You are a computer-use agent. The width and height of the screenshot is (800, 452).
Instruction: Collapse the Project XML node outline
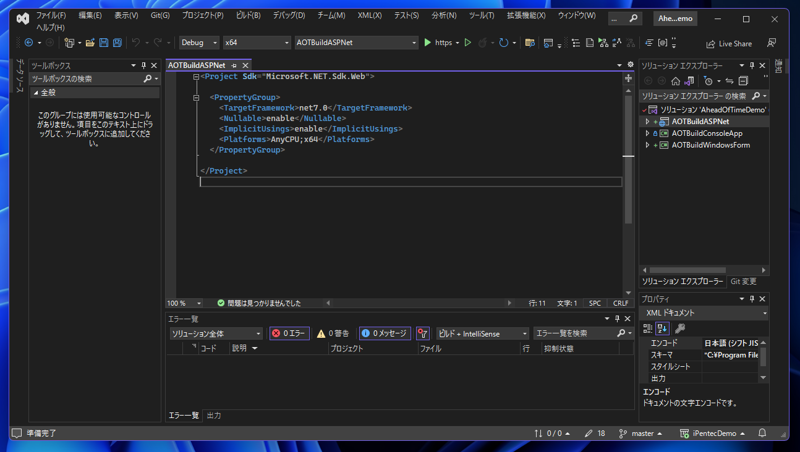196,77
